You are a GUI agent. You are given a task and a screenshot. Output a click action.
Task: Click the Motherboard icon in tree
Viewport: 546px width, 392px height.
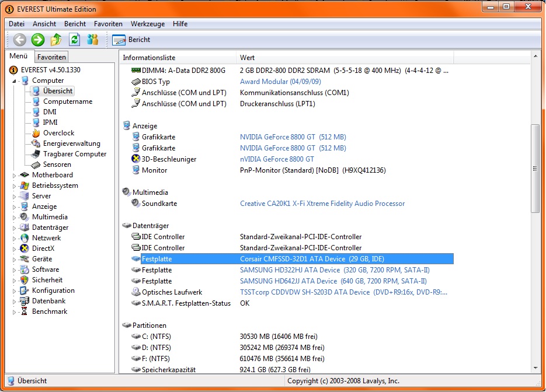coord(25,175)
